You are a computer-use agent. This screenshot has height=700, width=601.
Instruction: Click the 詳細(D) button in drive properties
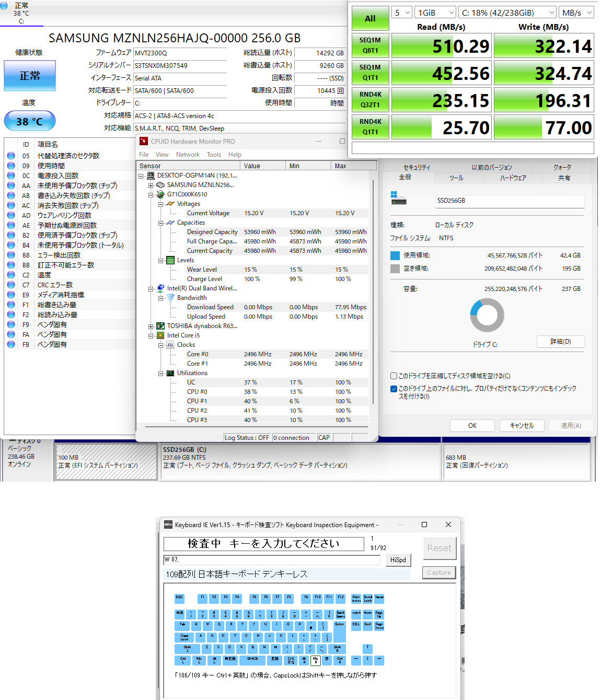point(561,342)
